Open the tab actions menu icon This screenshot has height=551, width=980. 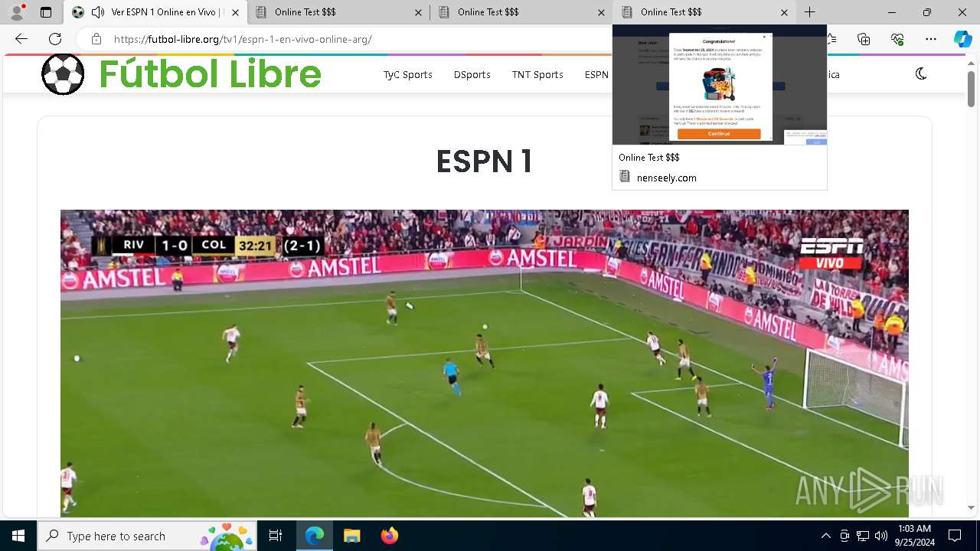pos(46,12)
